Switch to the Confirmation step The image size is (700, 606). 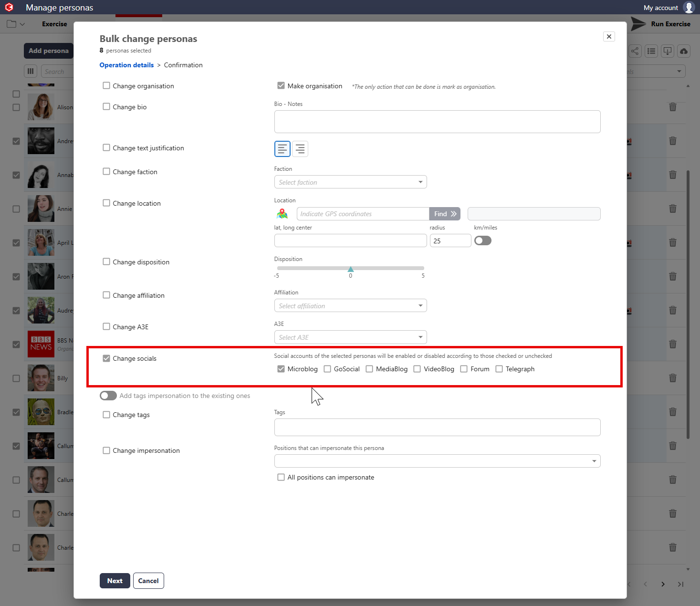pyautogui.click(x=183, y=65)
